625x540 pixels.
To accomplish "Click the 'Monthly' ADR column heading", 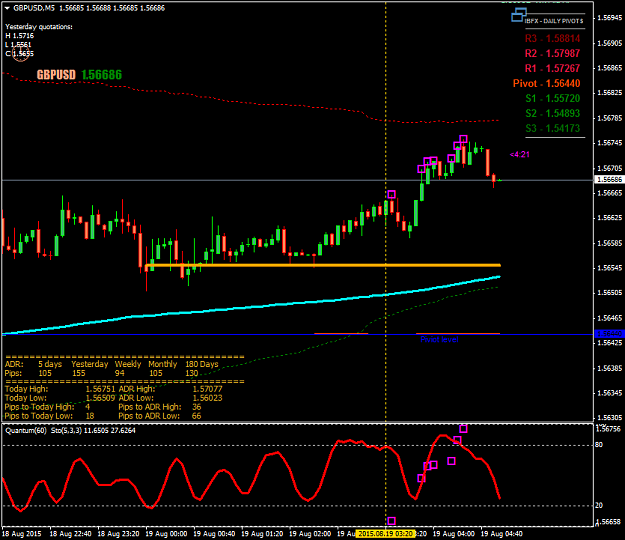I will (163, 364).
